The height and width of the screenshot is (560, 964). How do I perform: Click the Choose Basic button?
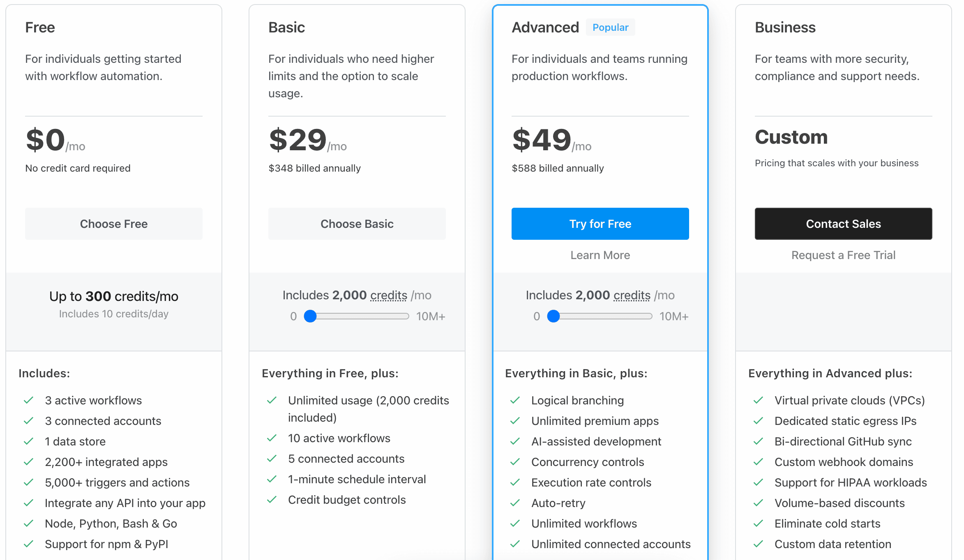357,224
